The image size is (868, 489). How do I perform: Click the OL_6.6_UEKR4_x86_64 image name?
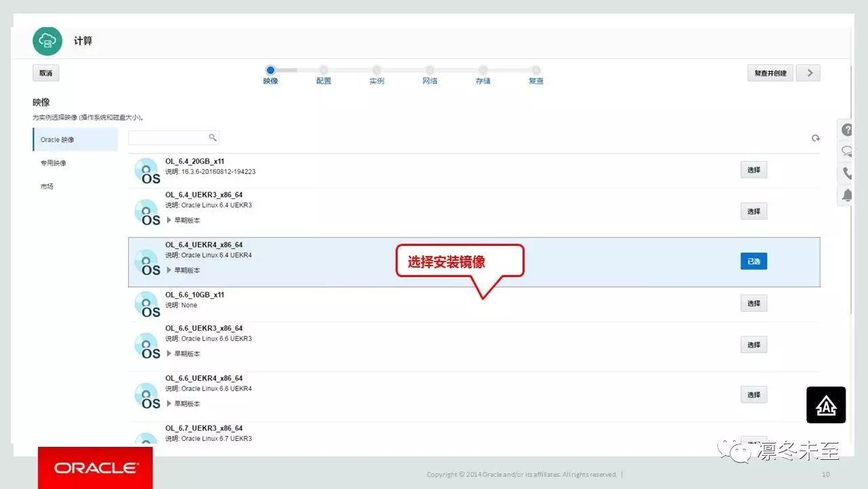[204, 378]
